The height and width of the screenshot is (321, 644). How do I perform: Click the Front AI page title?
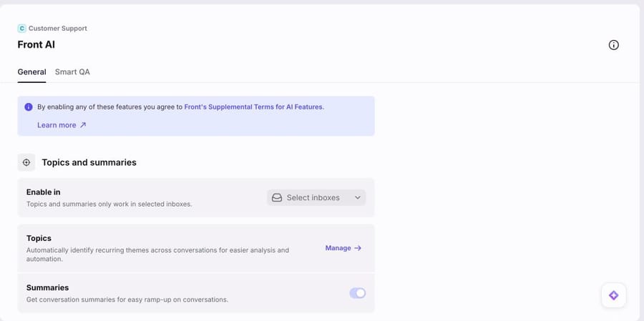pyautogui.click(x=36, y=45)
